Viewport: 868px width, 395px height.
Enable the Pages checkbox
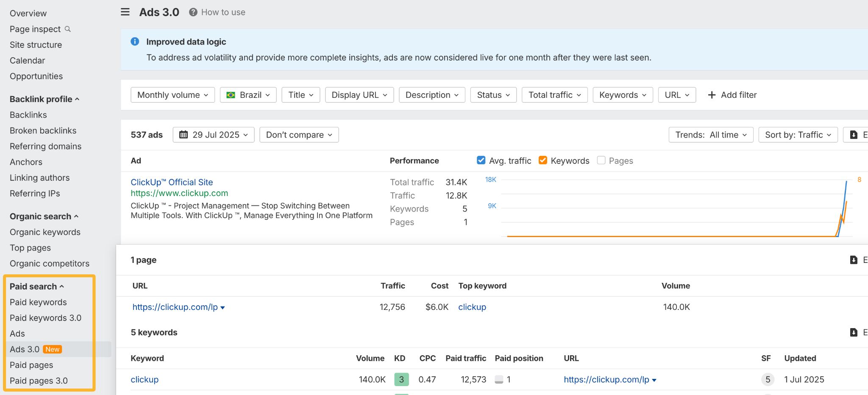[x=601, y=160]
